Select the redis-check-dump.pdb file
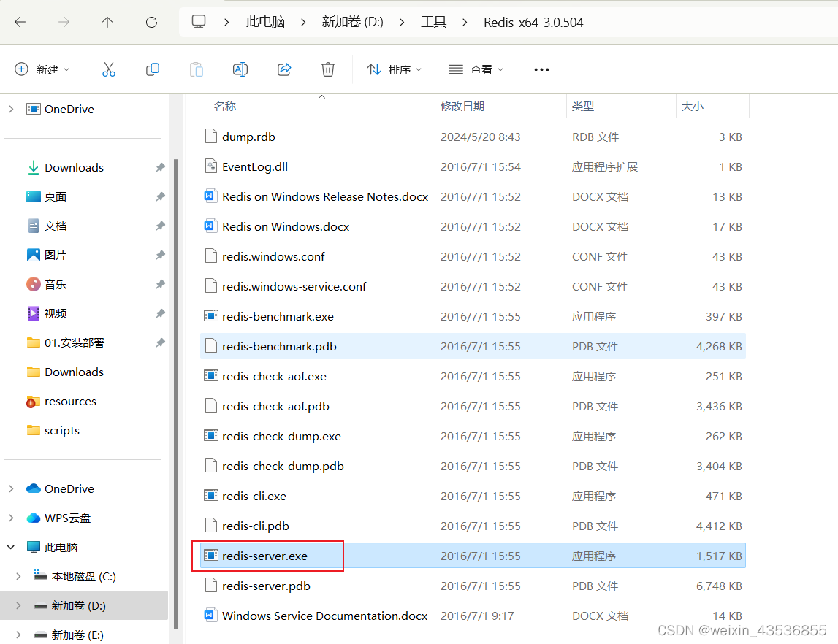The height and width of the screenshot is (644, 838). [x=473, y=466]
